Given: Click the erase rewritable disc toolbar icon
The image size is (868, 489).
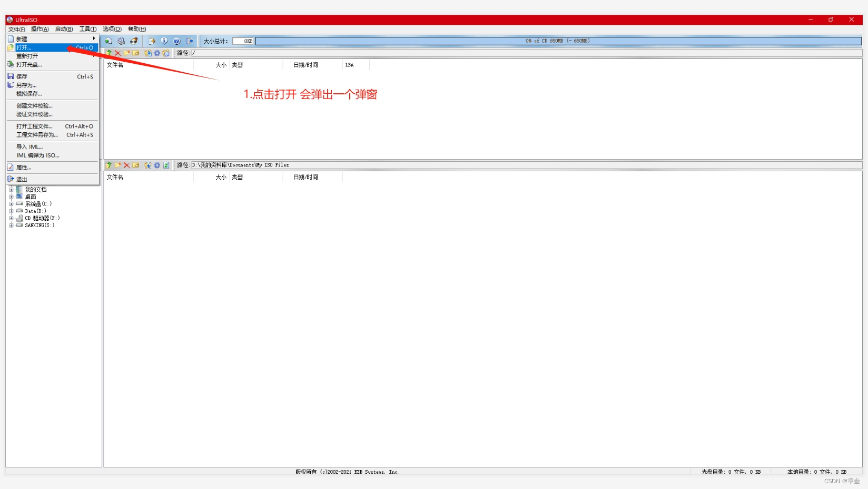Looking at the screenshot, I should coord(134,41).
